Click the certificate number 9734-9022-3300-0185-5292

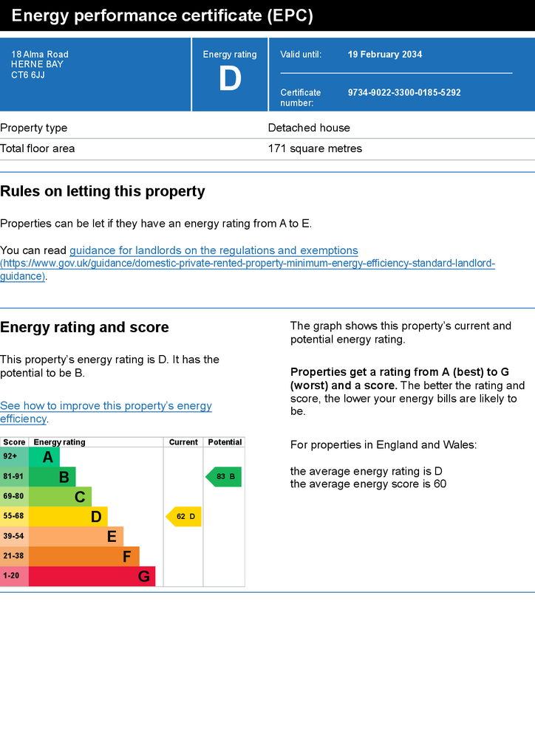[404, 92]
